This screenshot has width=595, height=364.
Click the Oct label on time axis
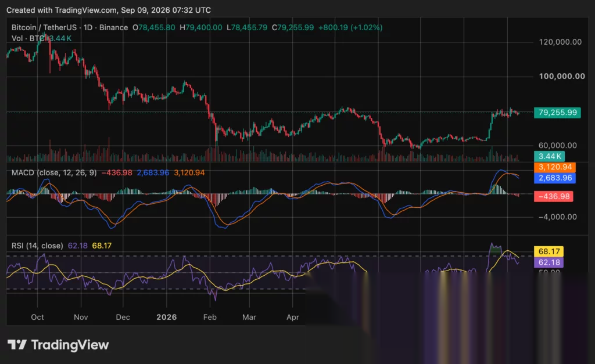click(x=37, y=318)
